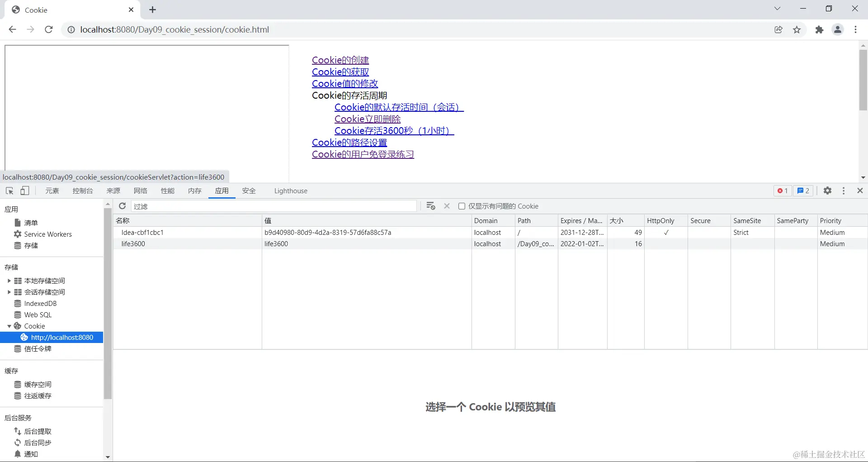
Task: Activate the DevTools inspect element picker
Action: pos(9,191)
